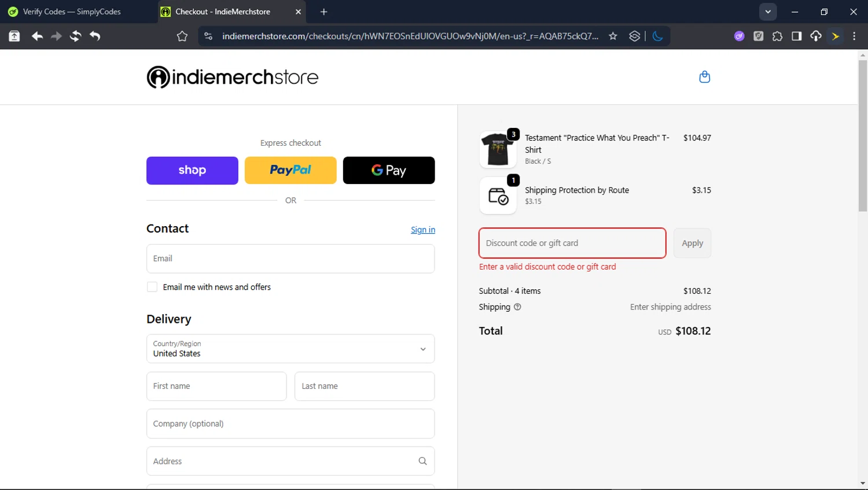The image size is (868, 490).
Task: Click the $104.97 T-shirt price
Action: pyautogui.click(x=697, y=138)
